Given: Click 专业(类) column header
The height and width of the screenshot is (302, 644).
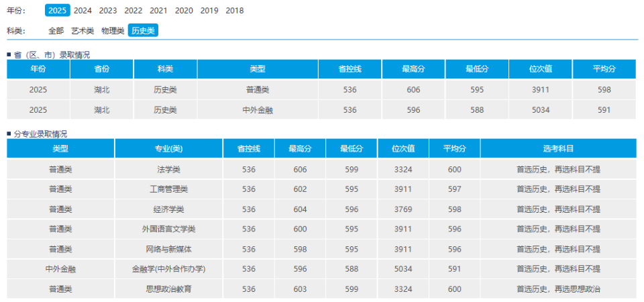Looking at the screenshot, I should coord(169,148).
